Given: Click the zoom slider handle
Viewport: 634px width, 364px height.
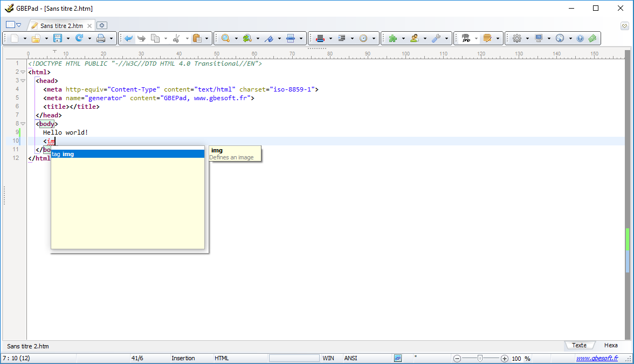Looking at the screenshot, I should [480, 358].
